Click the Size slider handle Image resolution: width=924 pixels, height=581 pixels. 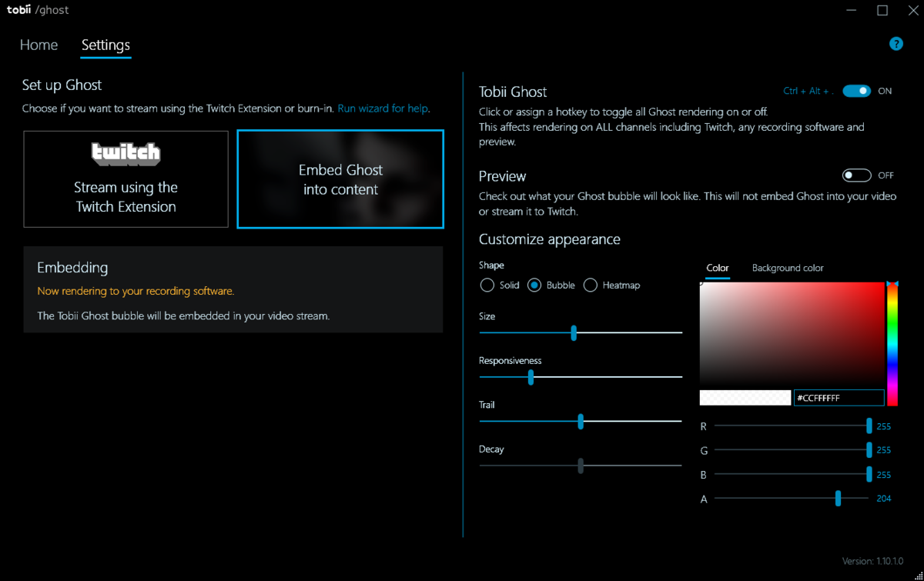[x=574, y=332]
